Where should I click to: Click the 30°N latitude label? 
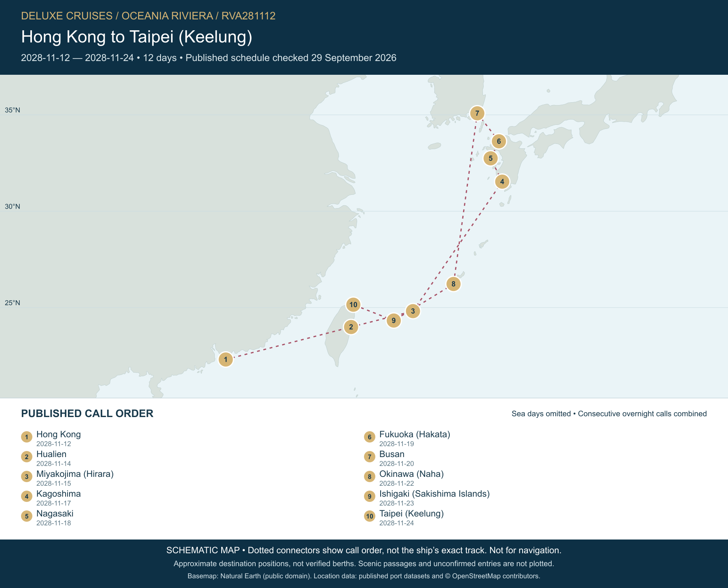[13, 207]
